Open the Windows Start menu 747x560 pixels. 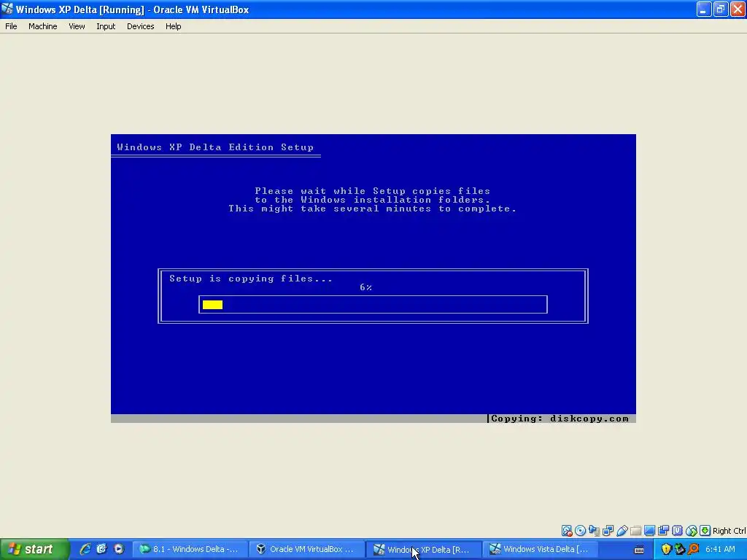(34, 549)
